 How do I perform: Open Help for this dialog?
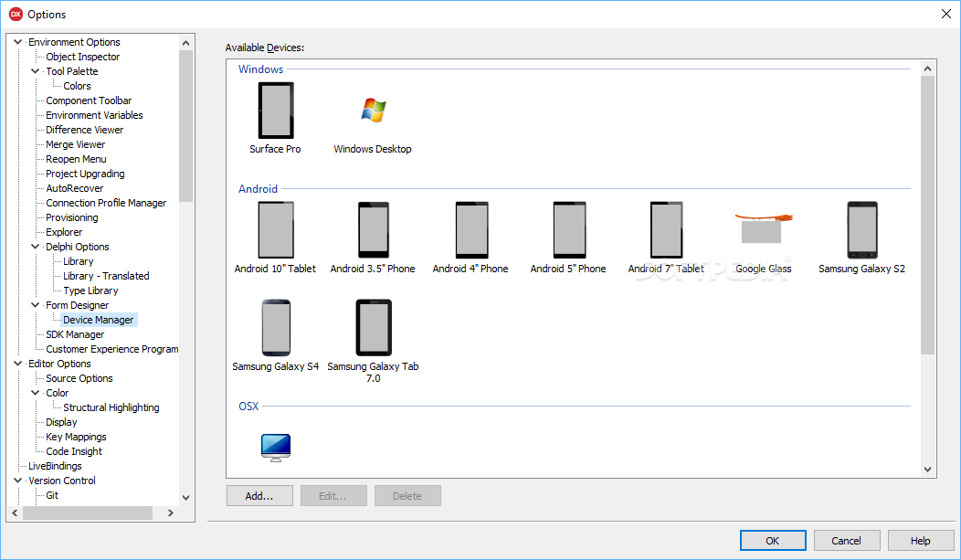[921, 541]
